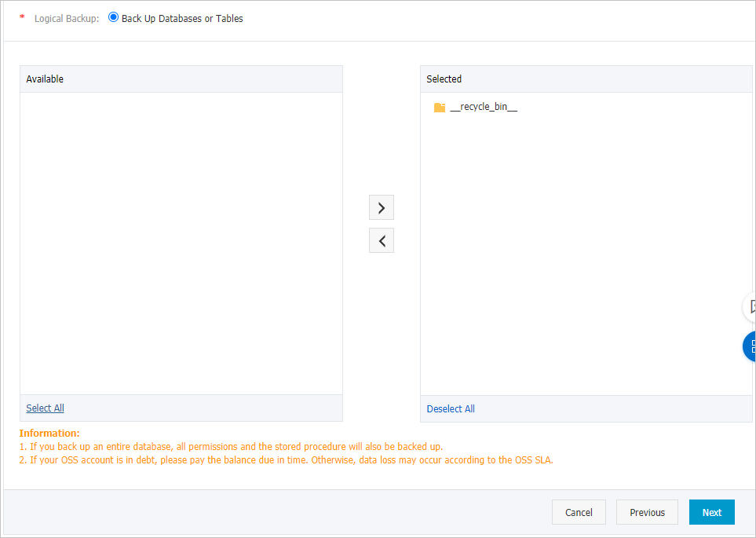Open the blue floating widget at right edge
This screenshot has width=756, height=538.
[x=750, y=346]
